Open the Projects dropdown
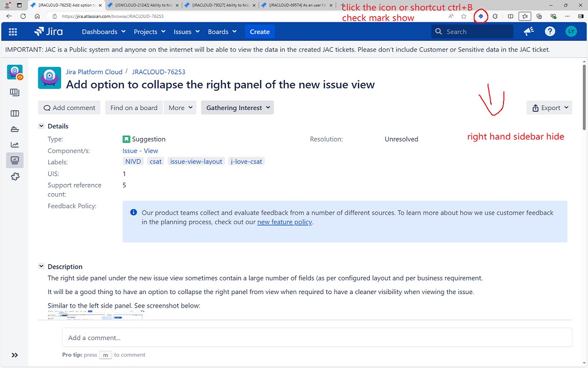The height and width of the screenshot is (368, 588). (149, 32)
